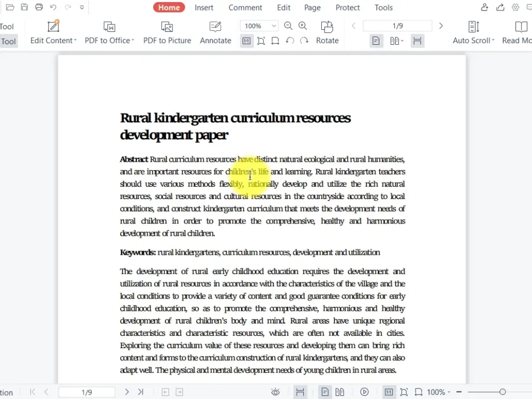The image size is (532, 399).
Task: Click the zoom slider handle
Action: click(503, 392)
